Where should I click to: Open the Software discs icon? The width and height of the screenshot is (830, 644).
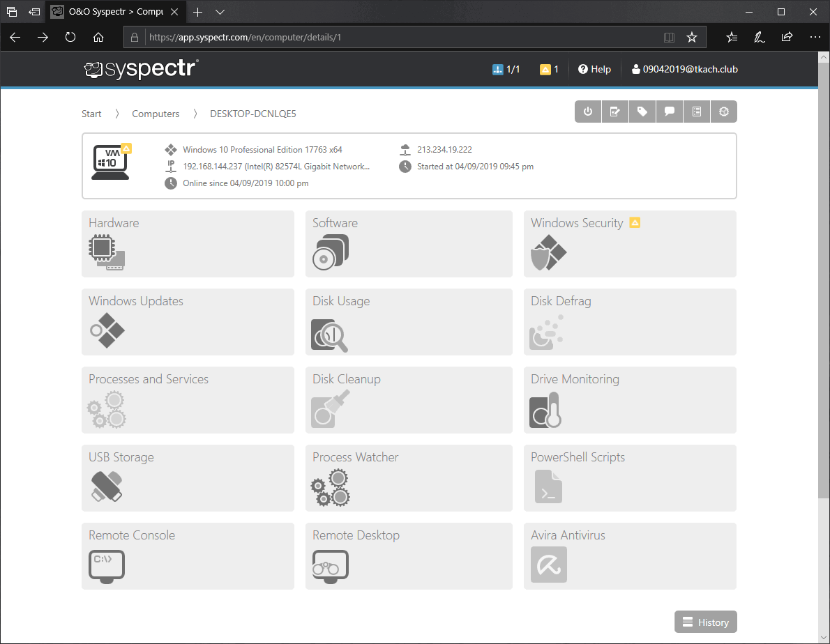pos(331,252)
